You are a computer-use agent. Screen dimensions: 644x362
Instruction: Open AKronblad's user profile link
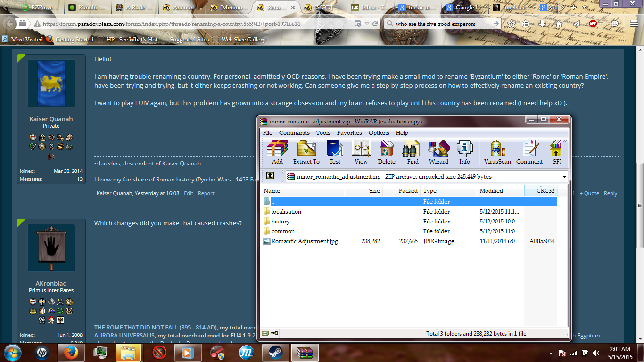[51, 284]
